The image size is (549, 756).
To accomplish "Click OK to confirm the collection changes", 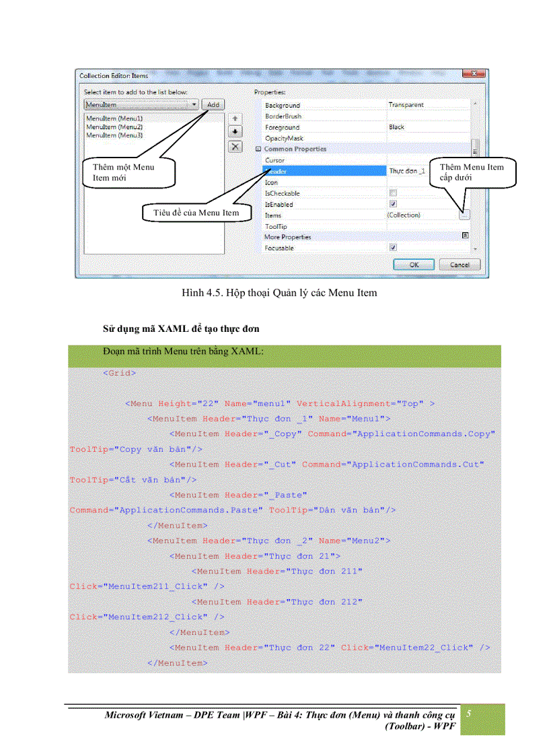I will tap(414, 264).
